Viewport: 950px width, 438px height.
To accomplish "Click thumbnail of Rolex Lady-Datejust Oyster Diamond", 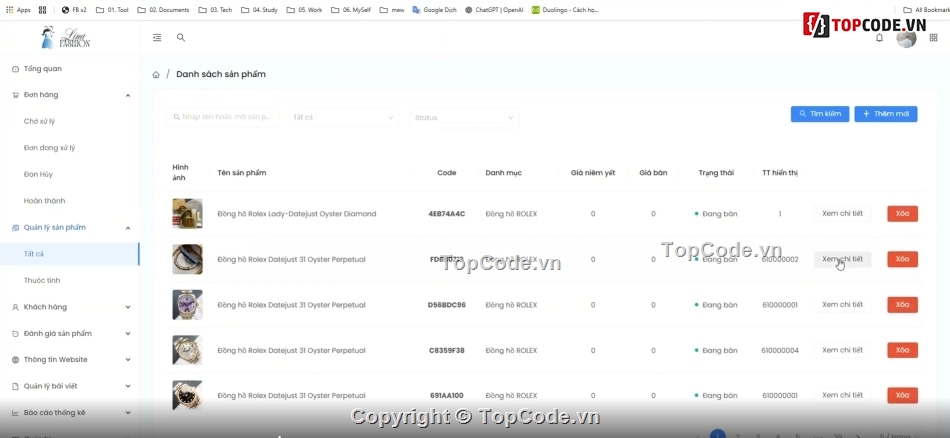I will click(187, 214).
